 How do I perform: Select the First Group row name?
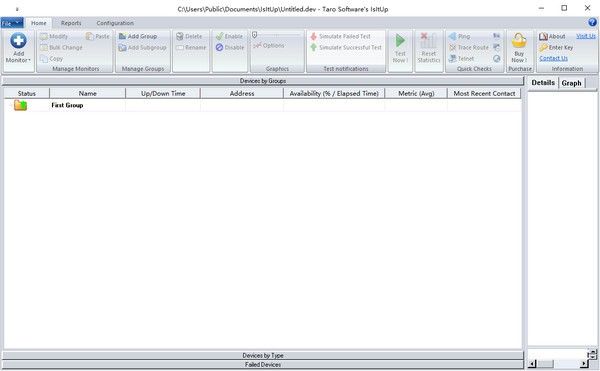[67, 105]
